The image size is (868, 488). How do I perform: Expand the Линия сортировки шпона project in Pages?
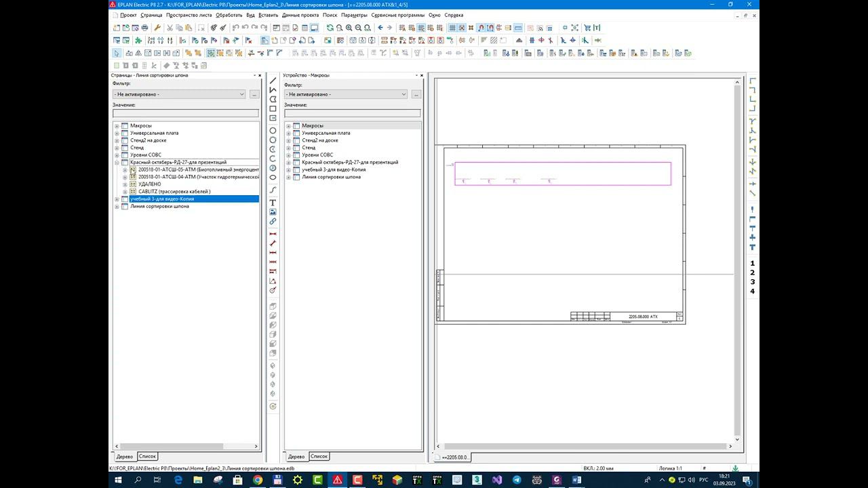(117, 207)
